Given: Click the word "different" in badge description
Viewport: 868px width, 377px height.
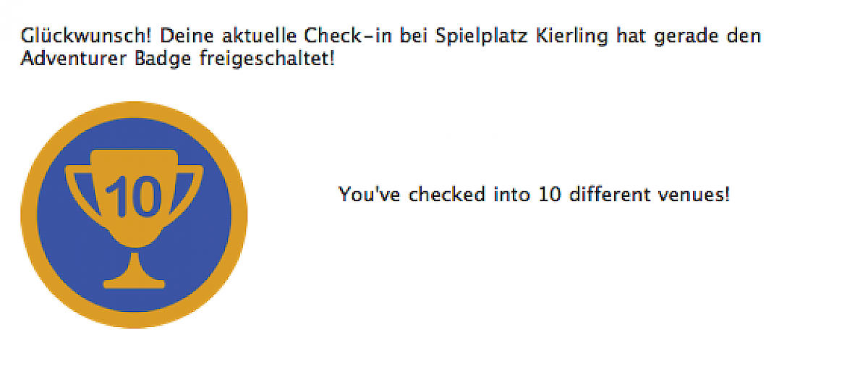Looking at the screenshot, I should 606,194.
